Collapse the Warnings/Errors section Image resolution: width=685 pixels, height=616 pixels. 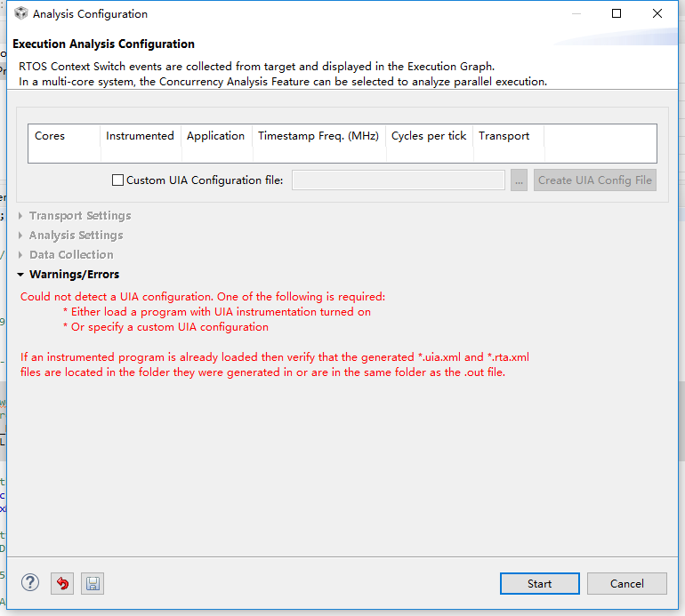click(x=21, y=275)
